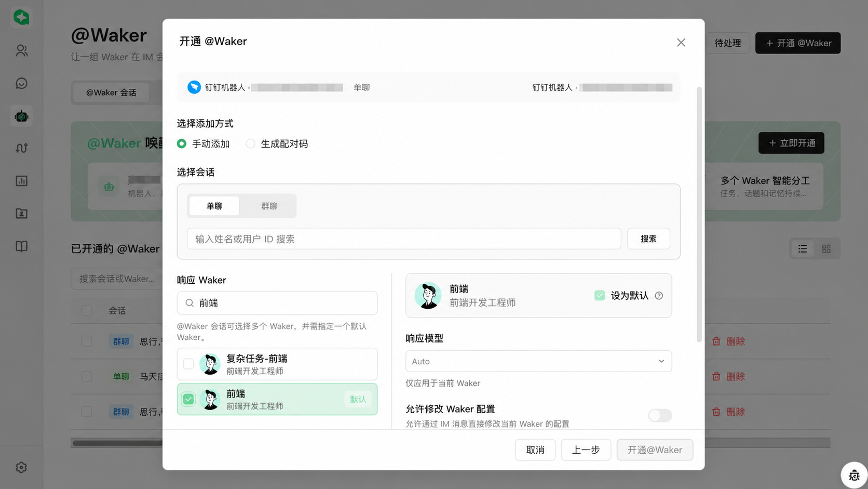Go back with the 上一步 button
Viewport: 868px width, 489px height.
(586, 450)
